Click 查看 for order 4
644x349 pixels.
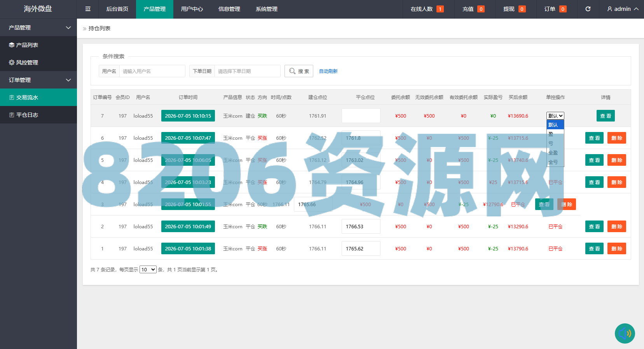(x=594, y=182)
